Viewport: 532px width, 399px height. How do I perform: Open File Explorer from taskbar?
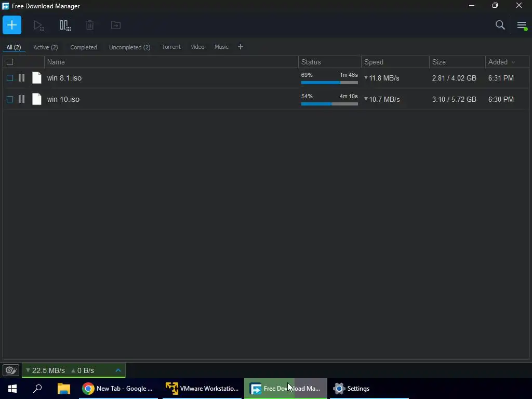[63, 389]
